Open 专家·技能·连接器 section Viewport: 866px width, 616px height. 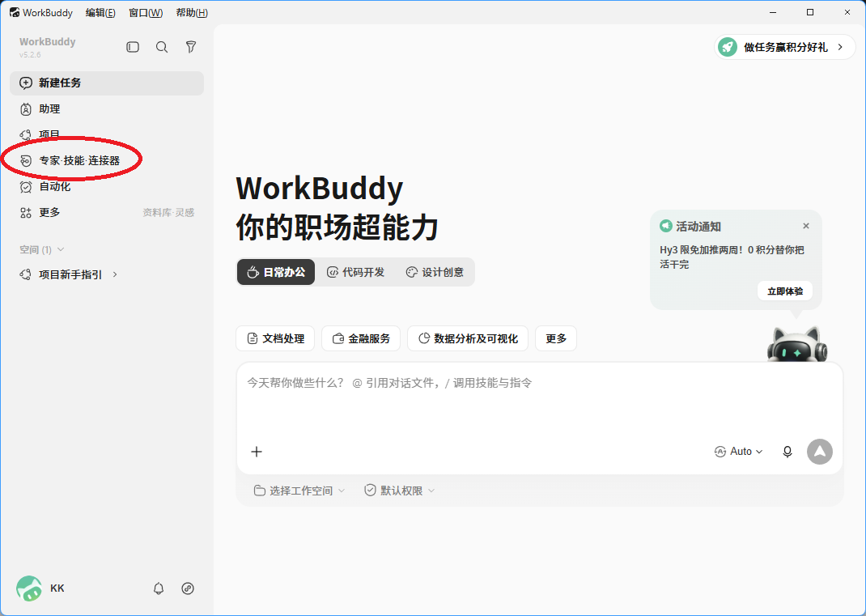point(107,160)
